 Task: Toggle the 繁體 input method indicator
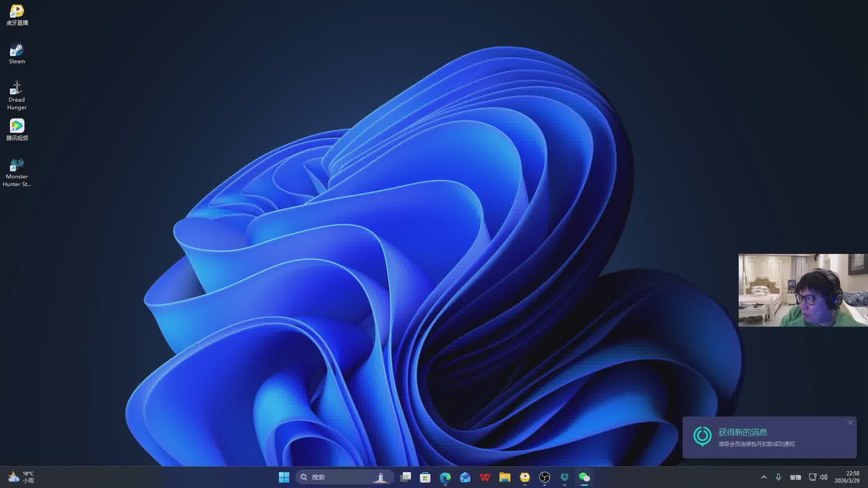pyautogui.click(x=795, y=477)
